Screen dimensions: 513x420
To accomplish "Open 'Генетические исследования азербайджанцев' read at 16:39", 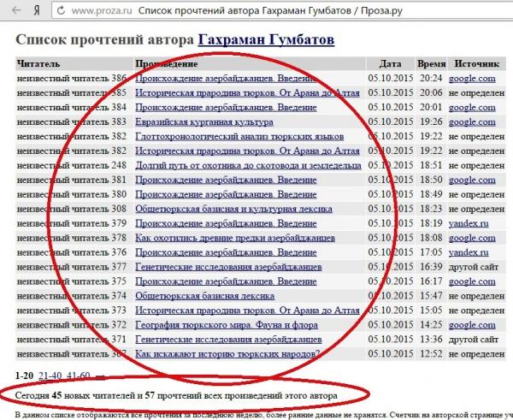I will click(228, 267).
